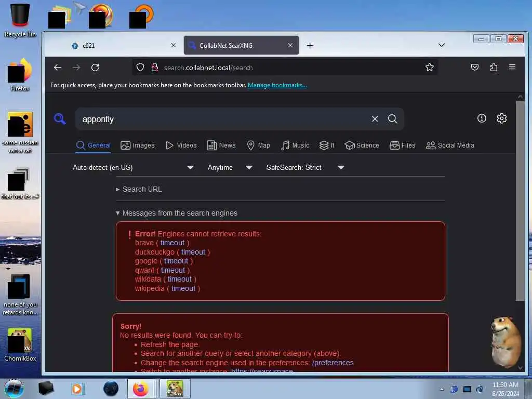Switch to the Music category
The height and width of the screenshot is (399, 532).
click(x=295, y=145)
